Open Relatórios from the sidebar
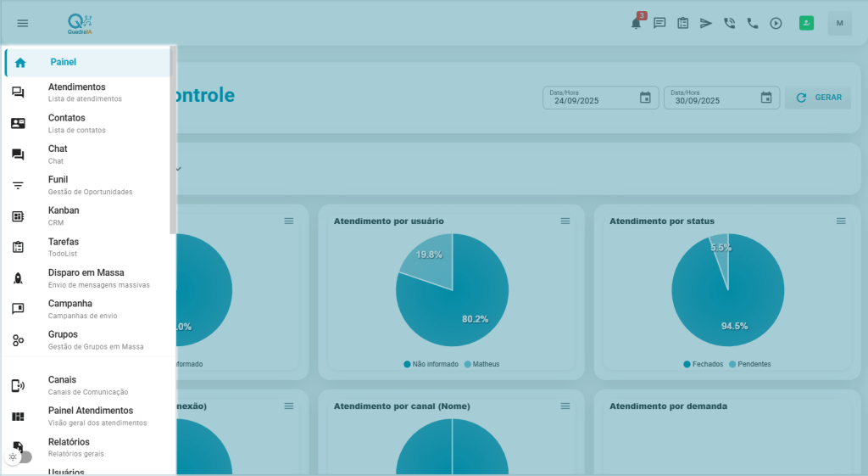 [x=69, y=446]
